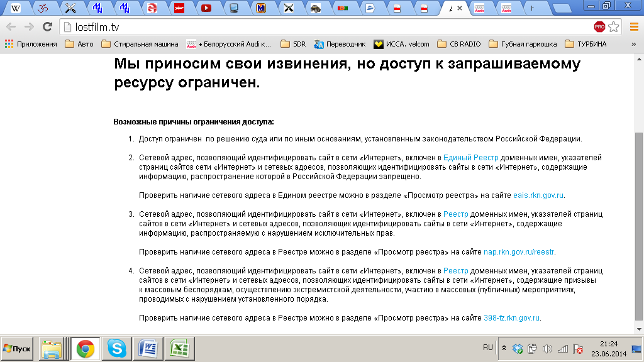Click the clock showing 21:24
644x362 pixels.
click(609, 349)
